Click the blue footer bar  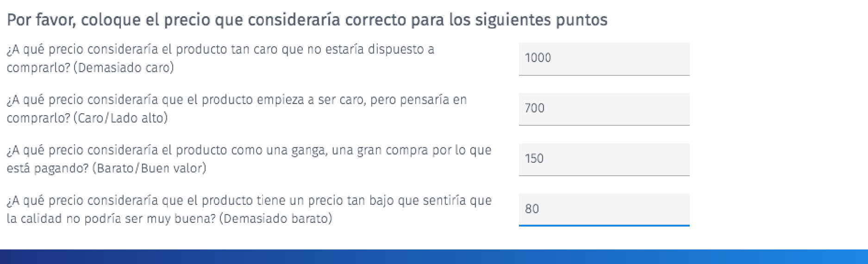pos(434,257)
